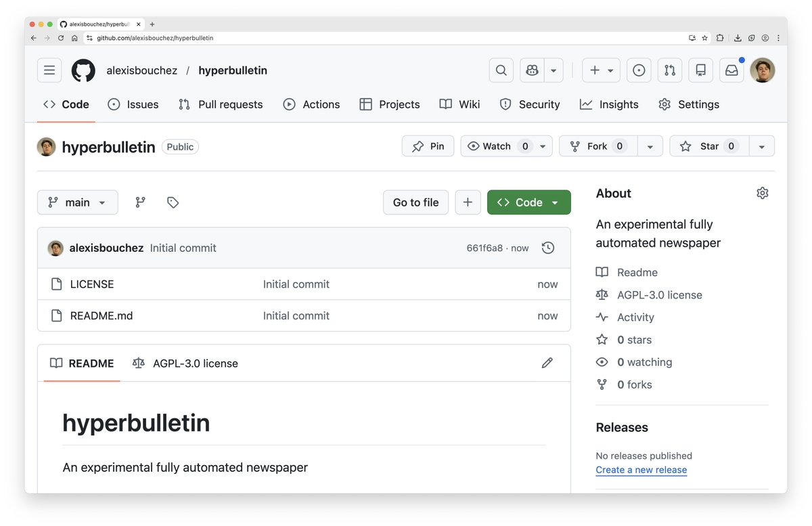Viewport: 812px width, 526px height.
Task: Open the create new plus dropdown
Action: click(602, 70)
